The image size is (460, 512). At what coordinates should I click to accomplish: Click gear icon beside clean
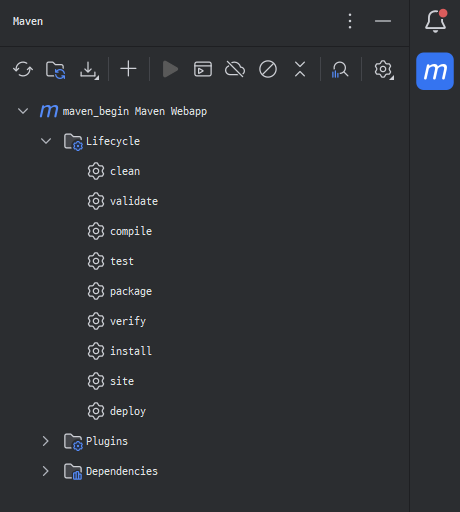click(96, 171)
